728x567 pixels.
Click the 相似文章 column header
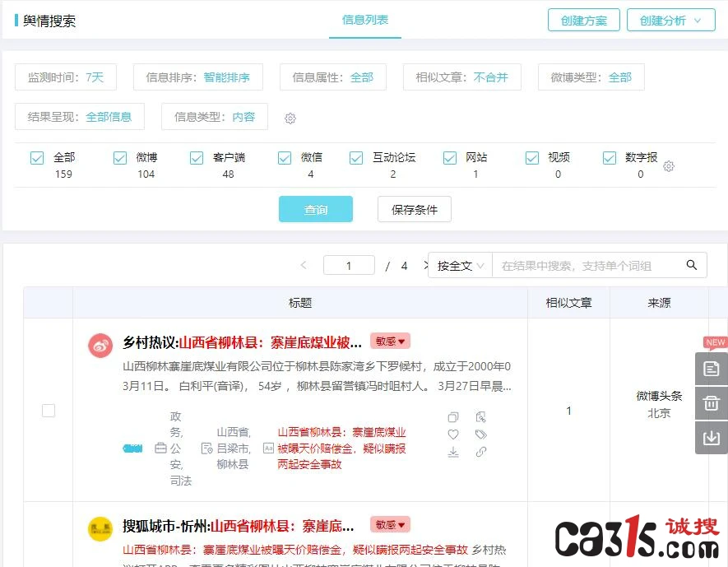568,303
